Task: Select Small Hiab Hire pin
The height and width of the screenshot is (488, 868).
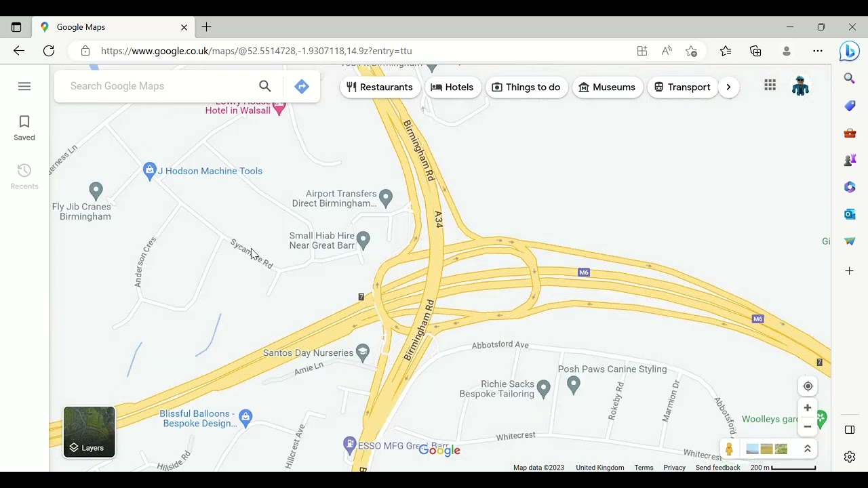Action: pos(363,240)
